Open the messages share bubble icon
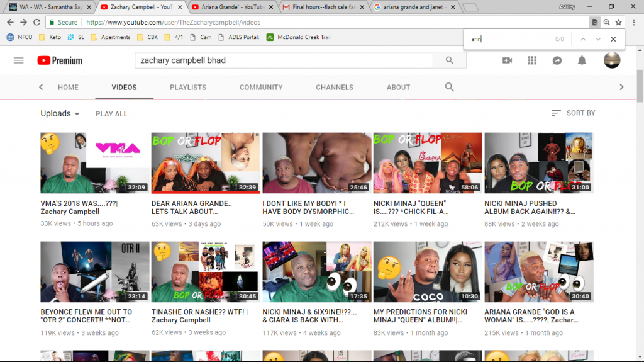 point(557,60)
